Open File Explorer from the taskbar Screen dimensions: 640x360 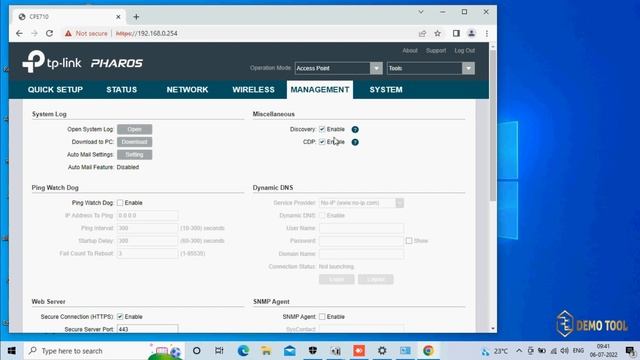(266, 351)
